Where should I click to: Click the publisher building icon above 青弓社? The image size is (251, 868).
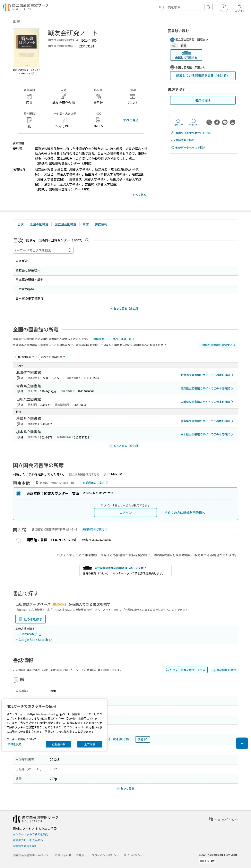(98, 96)
